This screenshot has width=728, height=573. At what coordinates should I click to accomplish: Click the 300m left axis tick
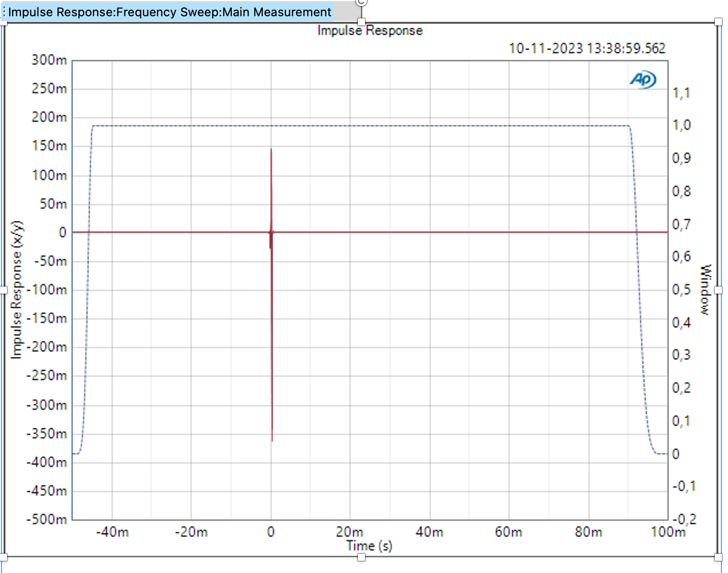click(49, 60)
